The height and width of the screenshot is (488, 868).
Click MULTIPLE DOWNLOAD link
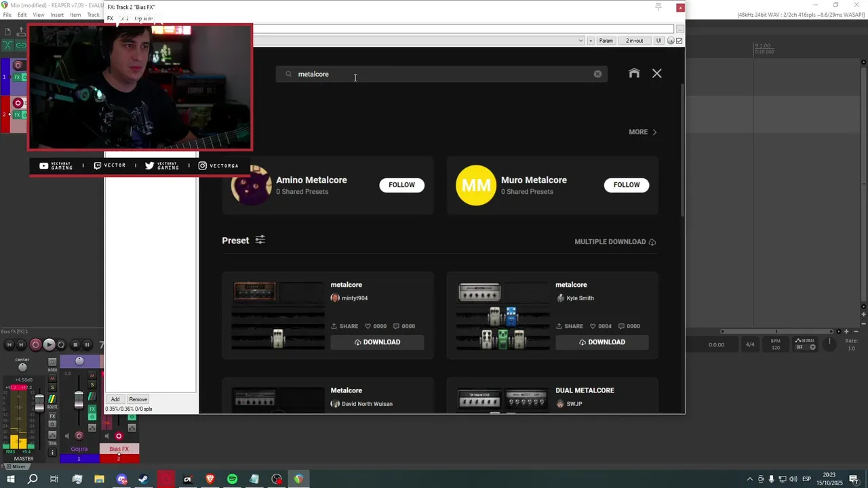[615, 241]
